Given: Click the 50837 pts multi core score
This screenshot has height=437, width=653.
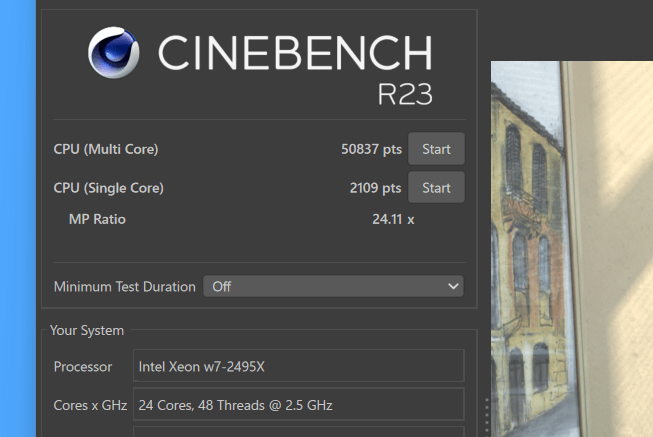Looking at the screenshot, I should click(371, 149).
